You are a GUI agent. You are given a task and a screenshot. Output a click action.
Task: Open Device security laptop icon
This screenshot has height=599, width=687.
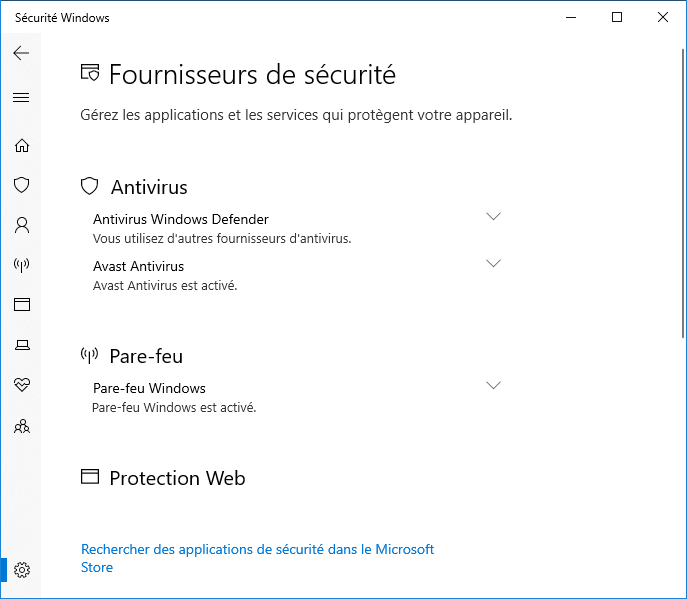22,345
